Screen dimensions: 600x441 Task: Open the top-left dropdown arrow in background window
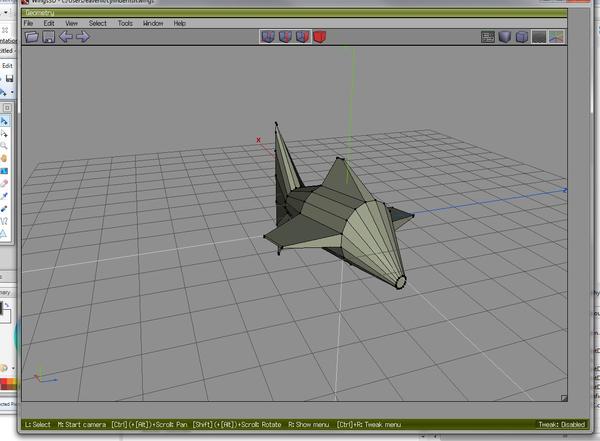click(6, 13)
